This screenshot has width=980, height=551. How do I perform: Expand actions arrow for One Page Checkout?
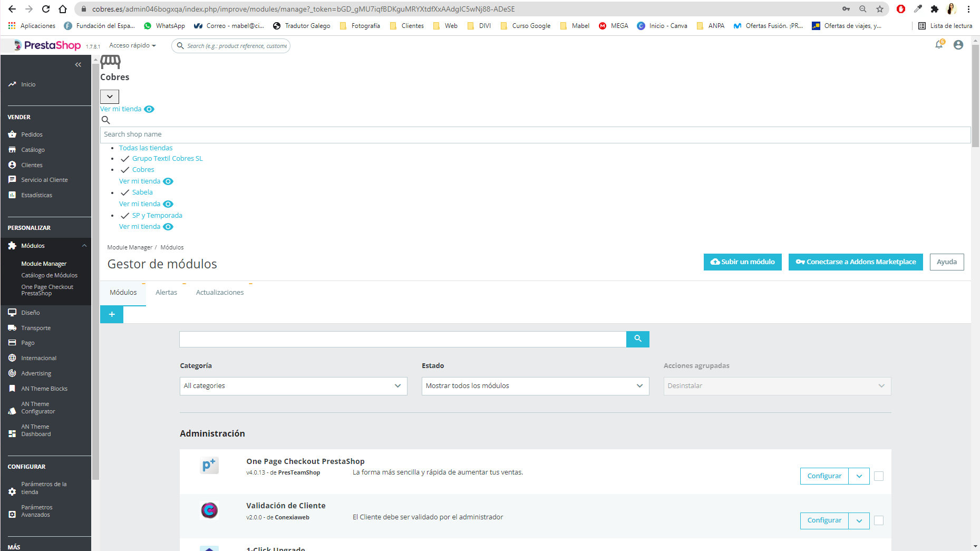coord(859,476)
